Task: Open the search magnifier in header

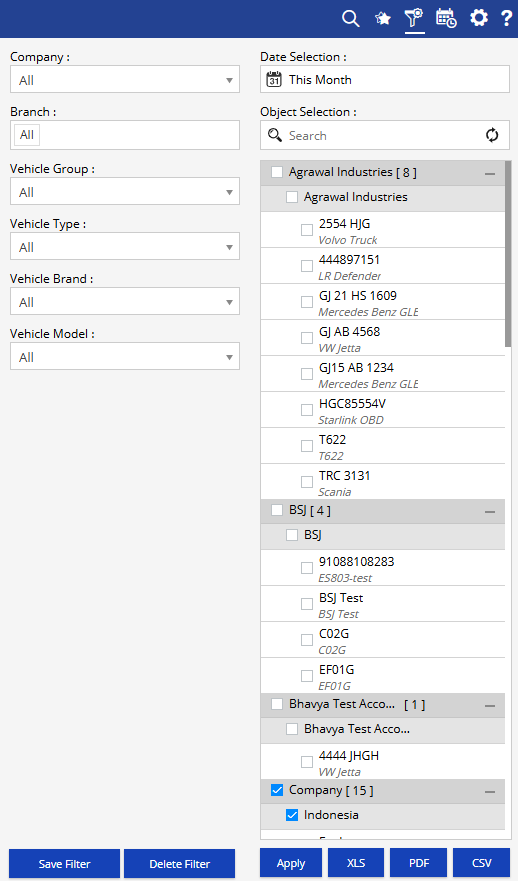Action: (x=350, y=18)
